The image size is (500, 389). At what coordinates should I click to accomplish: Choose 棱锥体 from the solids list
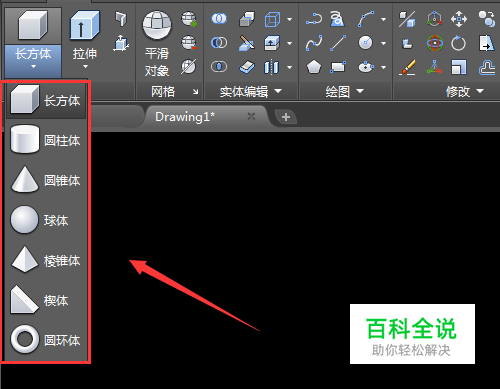(46, 260)
